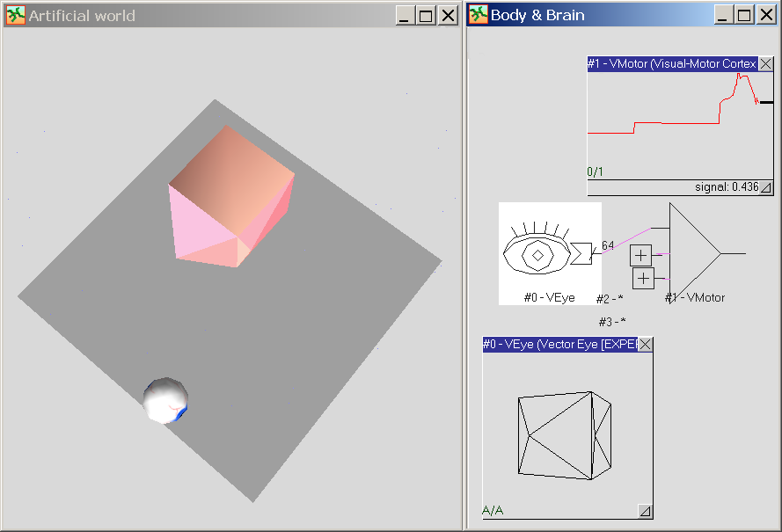Click the Body & Brain title bar icon
Image resolution: width=782 pixels, height=532 pixels.
[x=478, y=15]
